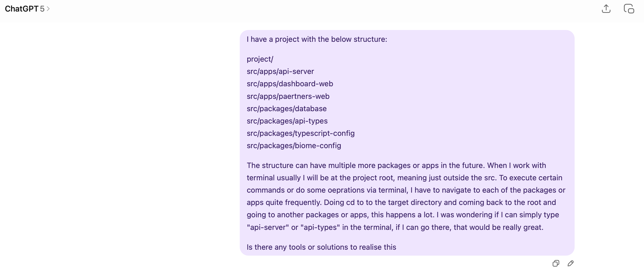Click the src/packages/typescript-config path line
The height and width of the screenshot is (269, 644).
(x=301, y=133)
